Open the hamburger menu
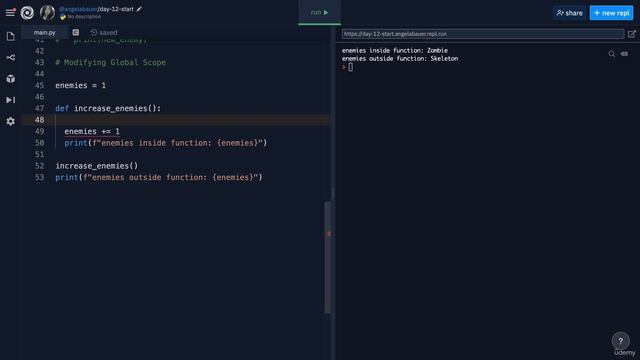 click(10, 13)
